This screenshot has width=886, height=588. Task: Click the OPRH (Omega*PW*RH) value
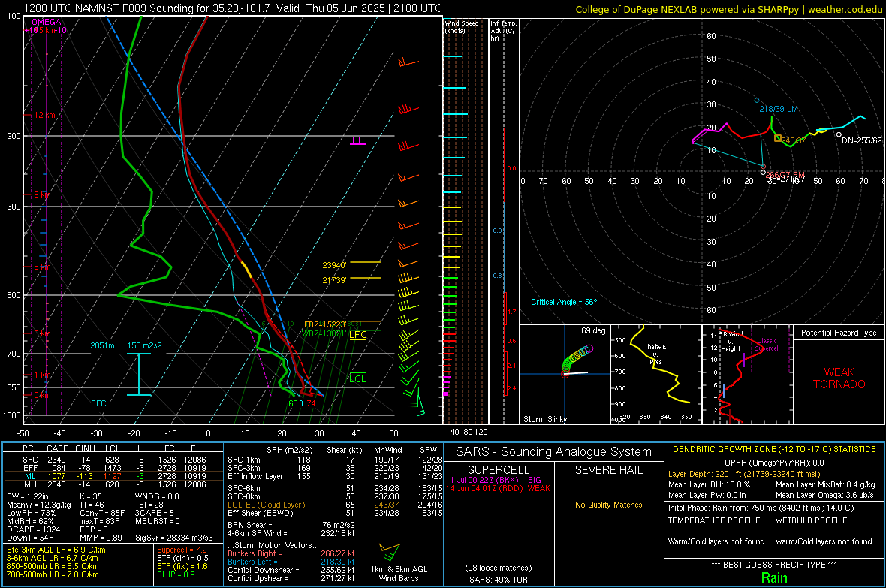774,463
